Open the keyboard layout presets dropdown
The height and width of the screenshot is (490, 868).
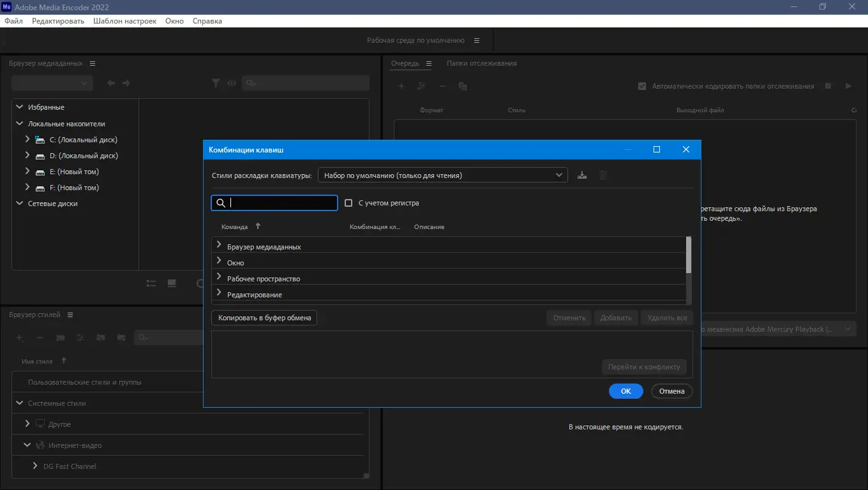pyautogui.click(x=443, y=175)
